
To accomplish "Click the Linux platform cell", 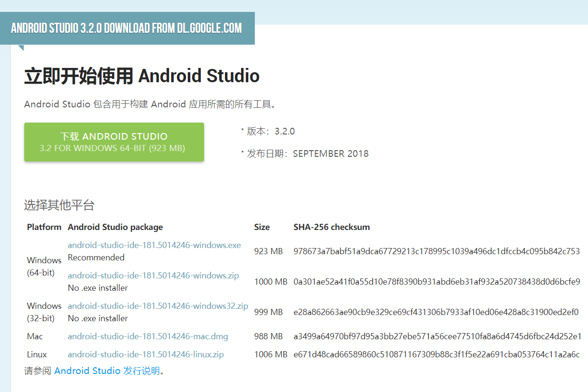I will click(x=37, y=354).
